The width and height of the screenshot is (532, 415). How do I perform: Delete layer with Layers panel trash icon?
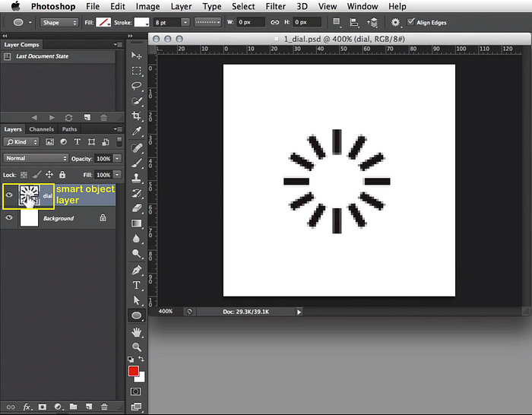tap(104, 407)
